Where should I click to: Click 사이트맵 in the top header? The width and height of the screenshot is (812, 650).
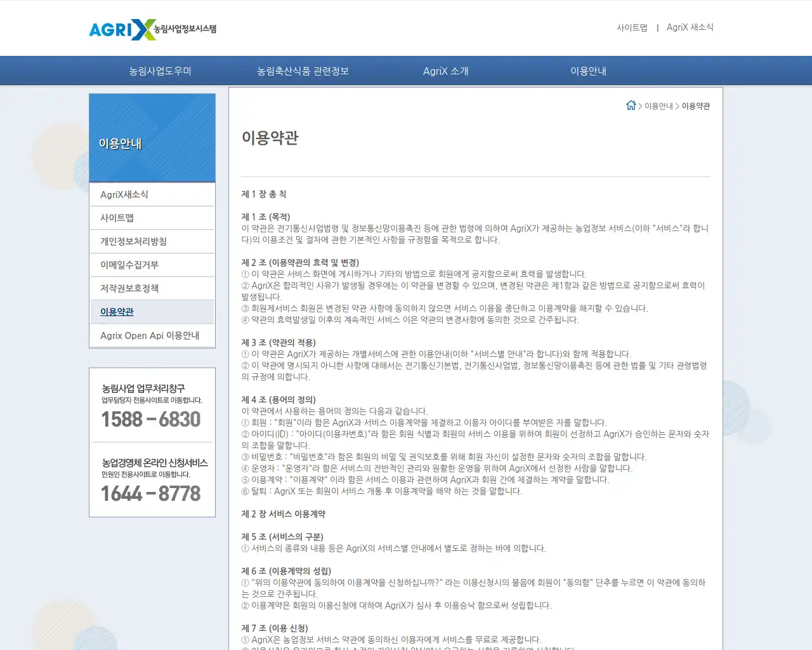point(632,27)
